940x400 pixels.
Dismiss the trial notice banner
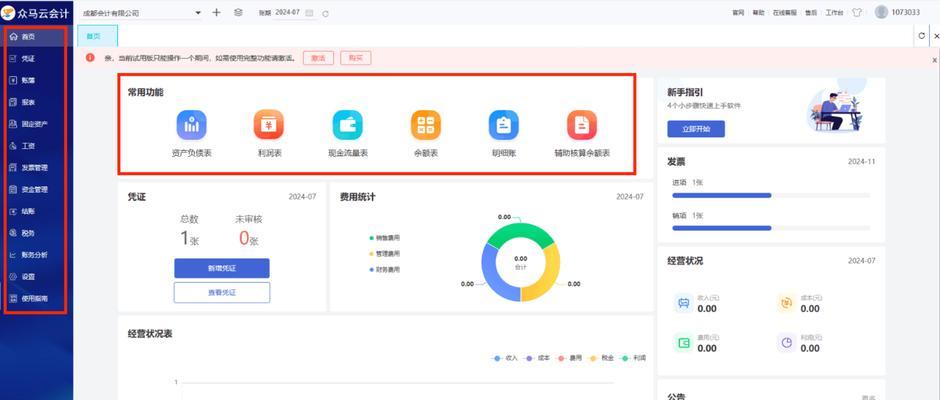(x=934, y=60)
